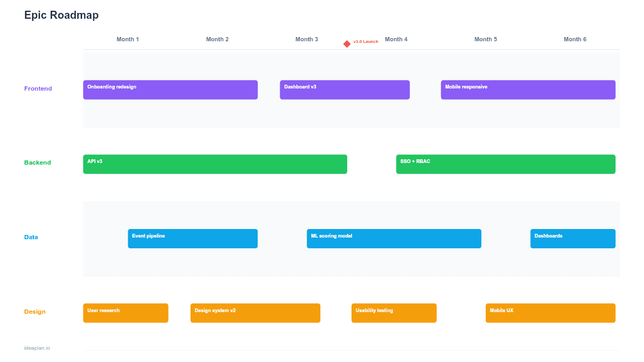Open the Mobile responsive epic
This screenshot has width=644, height=362.
click(528, 90)
